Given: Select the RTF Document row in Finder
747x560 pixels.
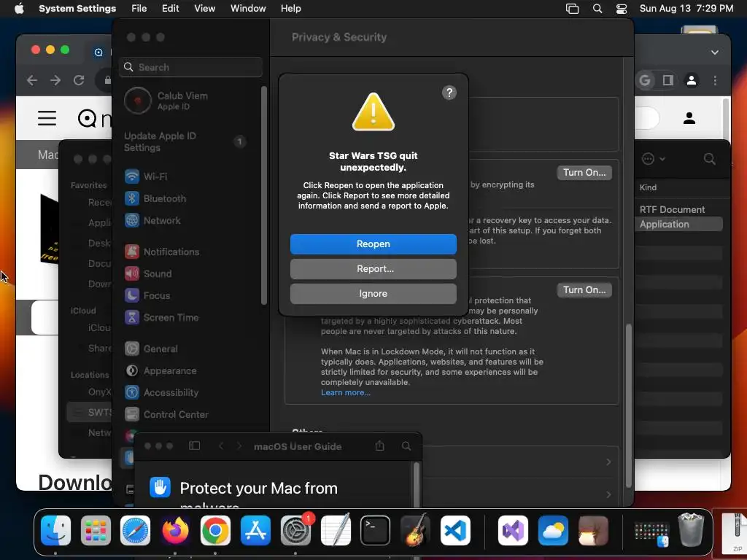Looking at the screenshot, I should click(678, 209).
